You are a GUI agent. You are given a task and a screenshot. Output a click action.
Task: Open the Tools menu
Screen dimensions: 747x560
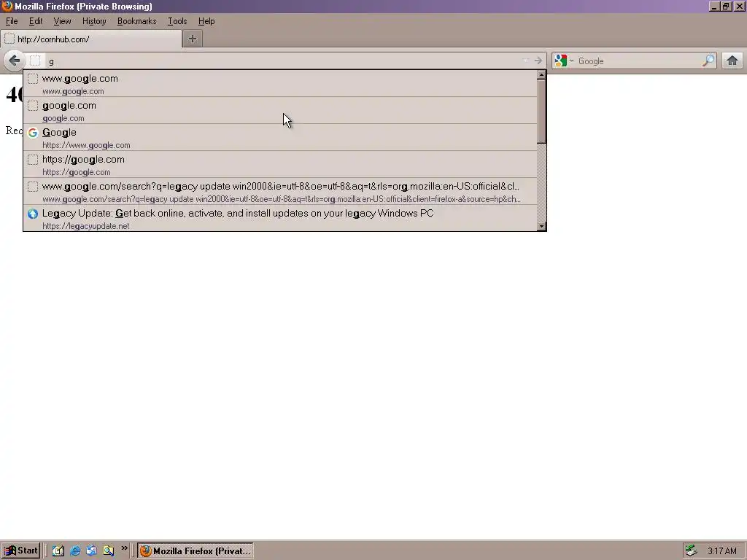click(177, 21)
